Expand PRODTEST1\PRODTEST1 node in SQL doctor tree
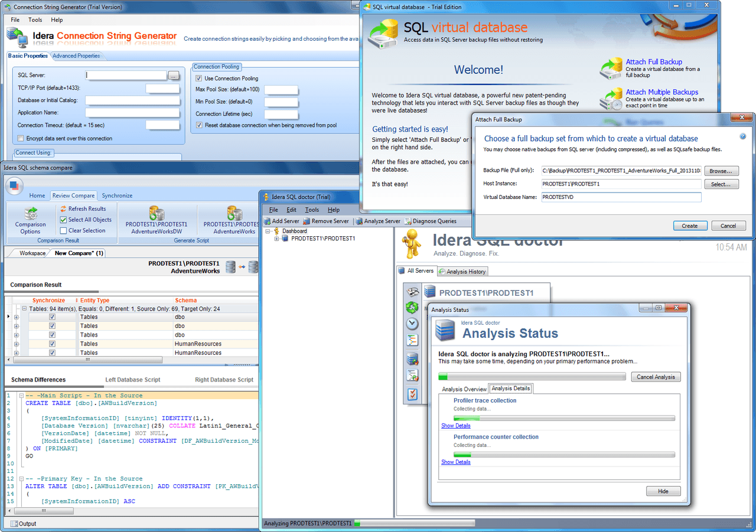The width and height of the screenshot is (756, 532). pyautogui.click(x=277, y=239)
